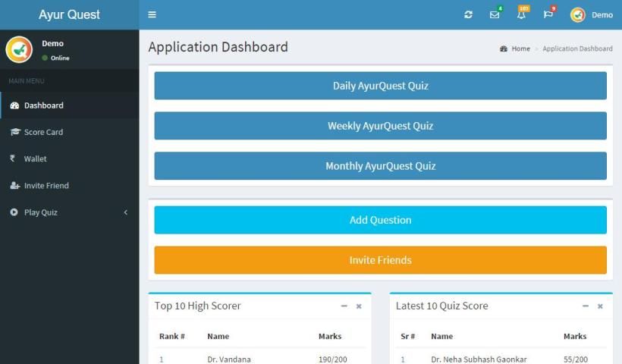Click the Wallet rupee icon
Image resolution: width=622 pixels, height=364 pixels.
tap(13, 158)
